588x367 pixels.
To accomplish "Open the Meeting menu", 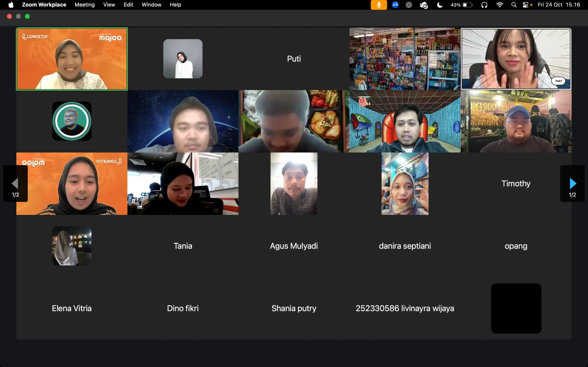I will pos(85,5).
